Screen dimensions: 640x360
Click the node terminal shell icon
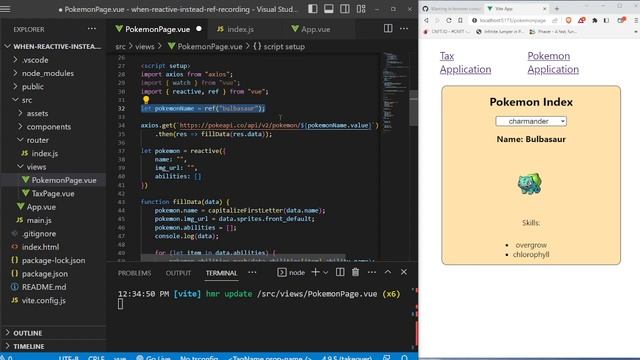coord(282,272)
